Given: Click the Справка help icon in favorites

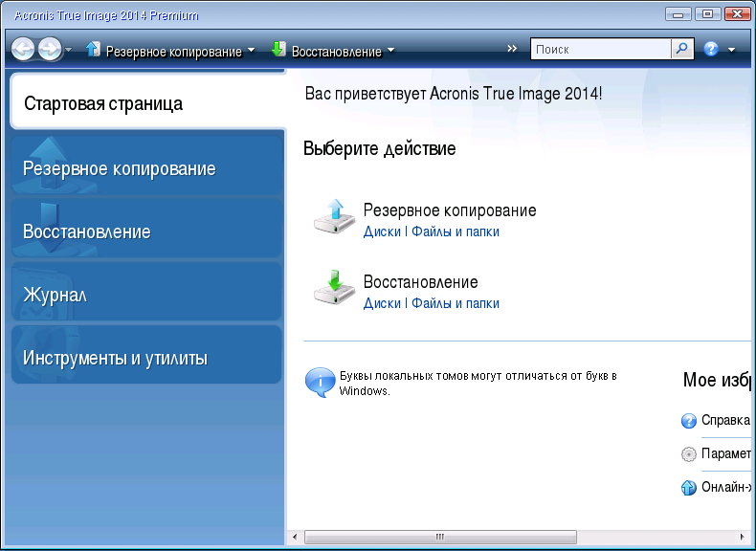Looking at the screenshot, I should point(688,420).
